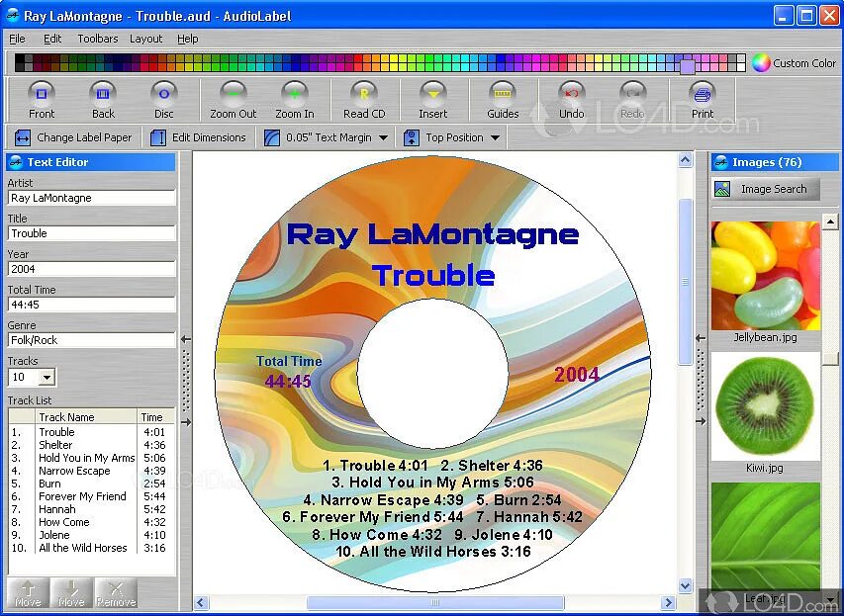Viewport: 844px width, 616px height.
Task: Click the Title field containing Trouble
Action: 91,233
